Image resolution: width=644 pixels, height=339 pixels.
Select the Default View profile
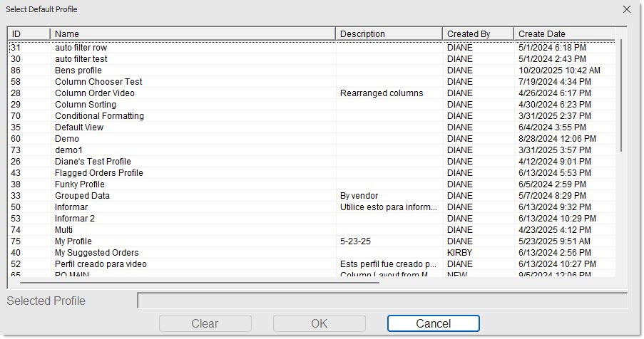[79, 127]
